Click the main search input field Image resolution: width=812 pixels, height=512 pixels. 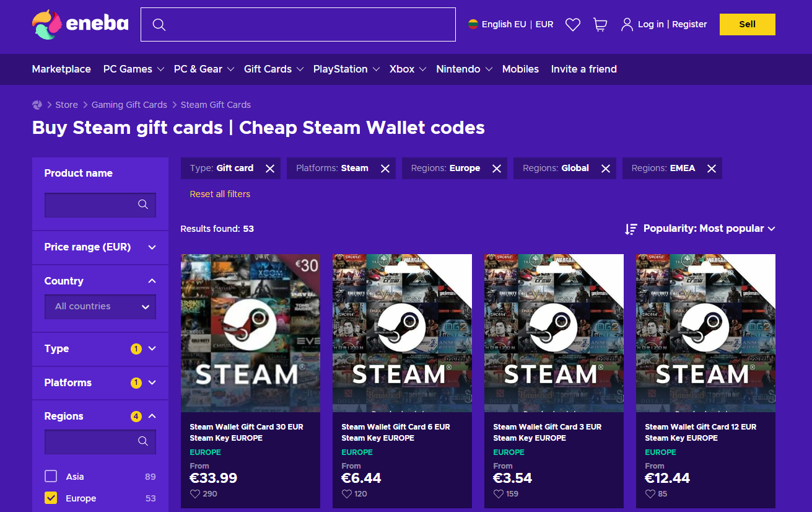[298, 25]
